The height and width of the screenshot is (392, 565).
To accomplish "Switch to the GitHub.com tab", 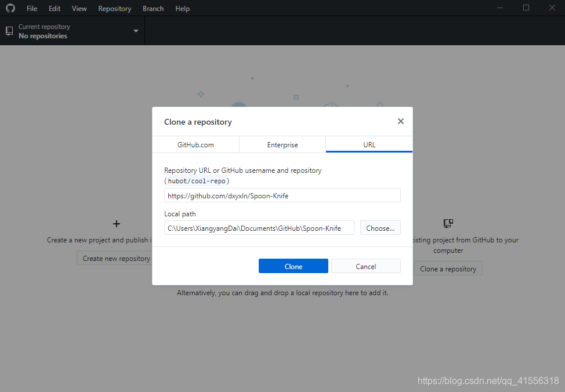I will tap(195, 144).
